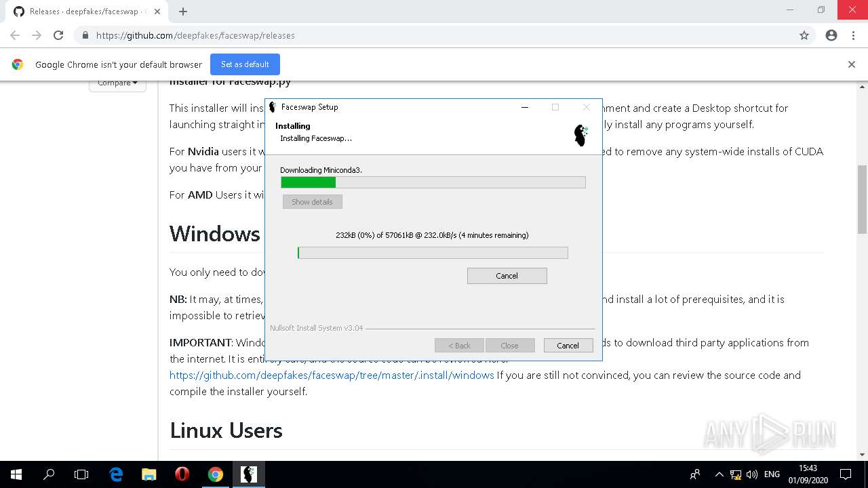The width and height of the screenshot is (868, 488).
Task: Open the taskbar clock and date
Action: pos(808,474)
